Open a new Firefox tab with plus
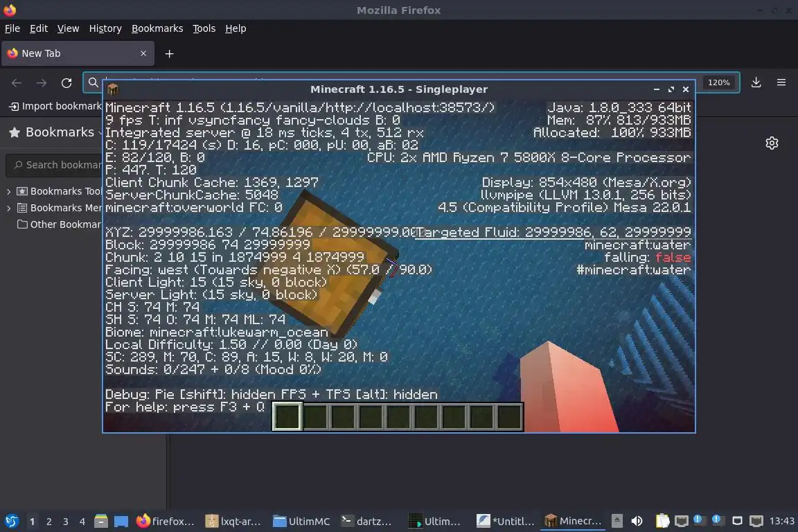 pos(170,53)
